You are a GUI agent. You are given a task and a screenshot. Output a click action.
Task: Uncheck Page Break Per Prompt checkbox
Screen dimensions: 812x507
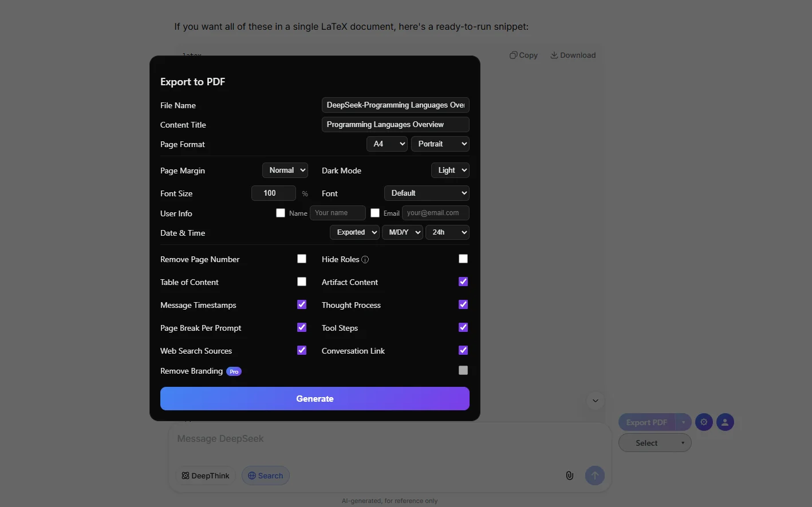pos(302,327)
